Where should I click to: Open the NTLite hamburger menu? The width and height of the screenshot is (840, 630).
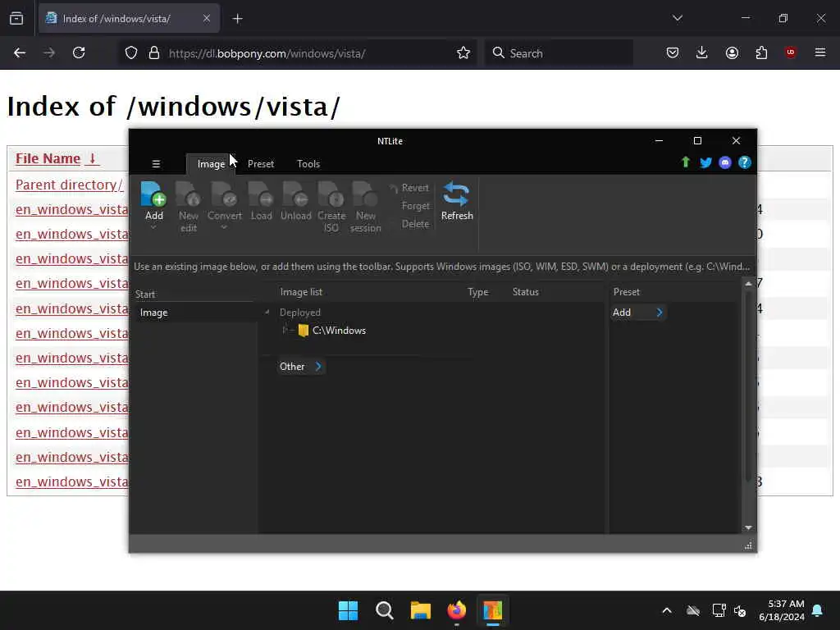[156, 164]
